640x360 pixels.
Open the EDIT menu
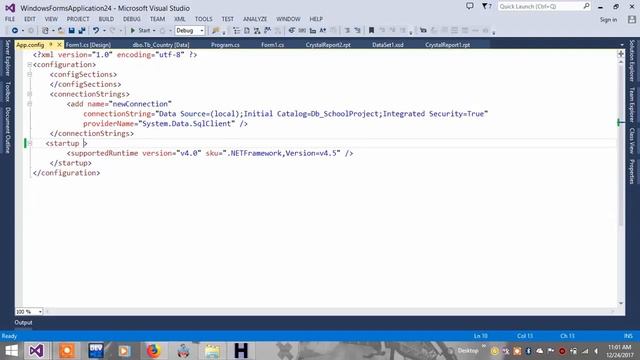click(x=30, y=19)
